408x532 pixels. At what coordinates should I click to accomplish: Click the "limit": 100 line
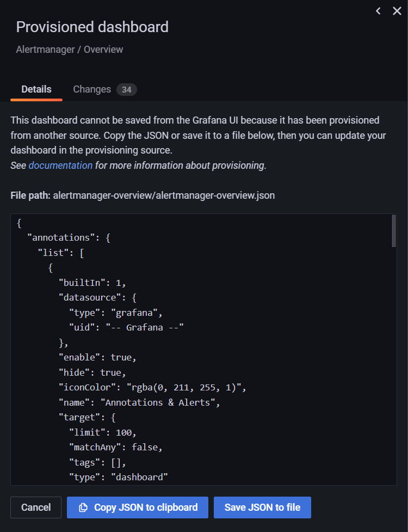103,432
